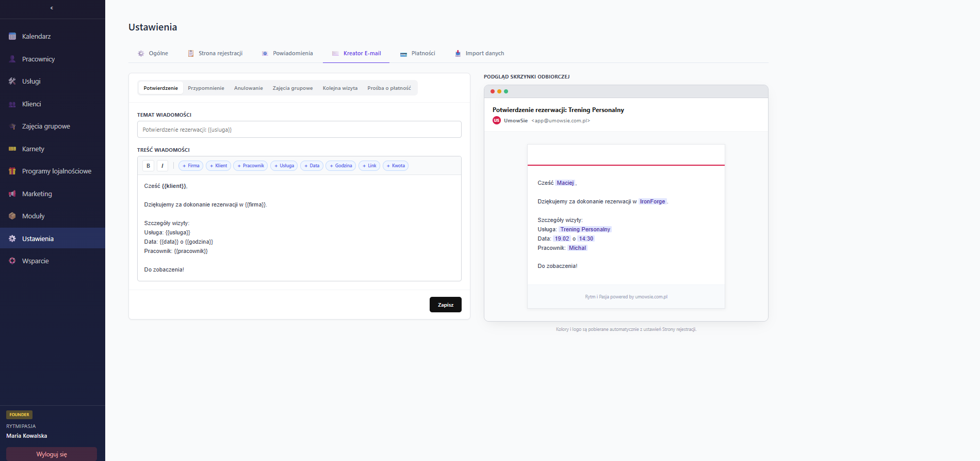Click the Temat wiadomości subject field

[299, 130]
